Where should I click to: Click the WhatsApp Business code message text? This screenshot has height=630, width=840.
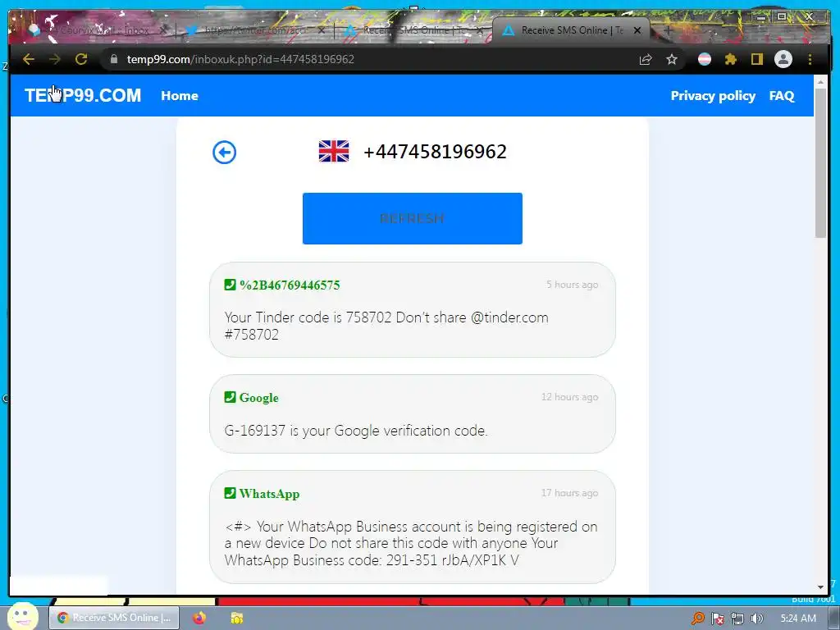click(x=411, y=543)
